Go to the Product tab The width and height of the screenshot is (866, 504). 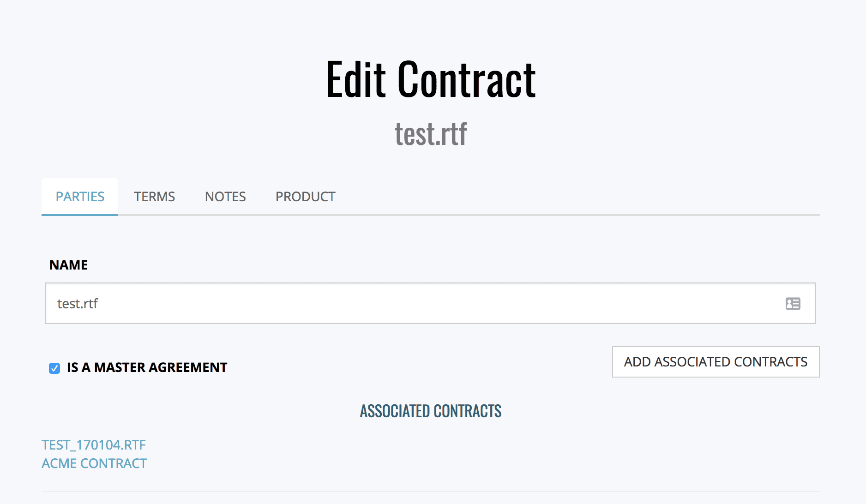pos(305,197)
